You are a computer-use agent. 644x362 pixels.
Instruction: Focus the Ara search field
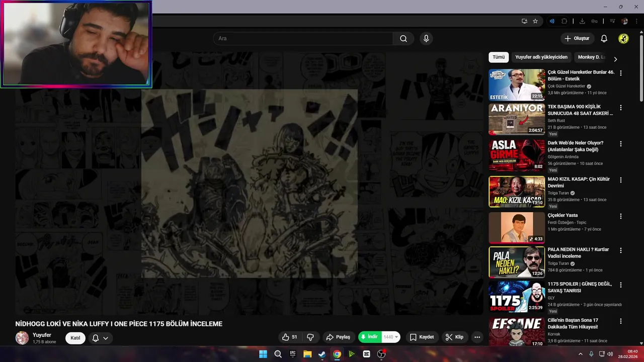[303, 39]
